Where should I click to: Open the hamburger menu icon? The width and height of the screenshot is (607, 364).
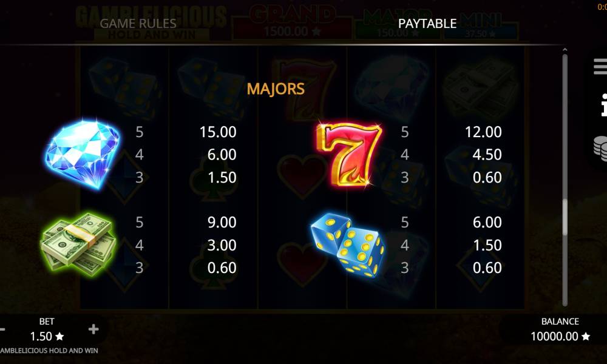tap(600, 67)
